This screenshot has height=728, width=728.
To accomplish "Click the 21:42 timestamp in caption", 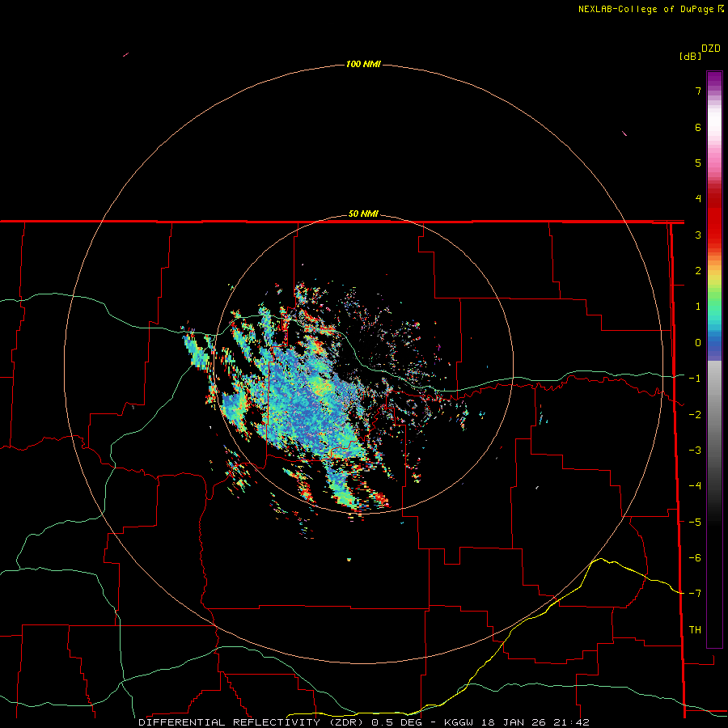I will (x=572, y=722).
